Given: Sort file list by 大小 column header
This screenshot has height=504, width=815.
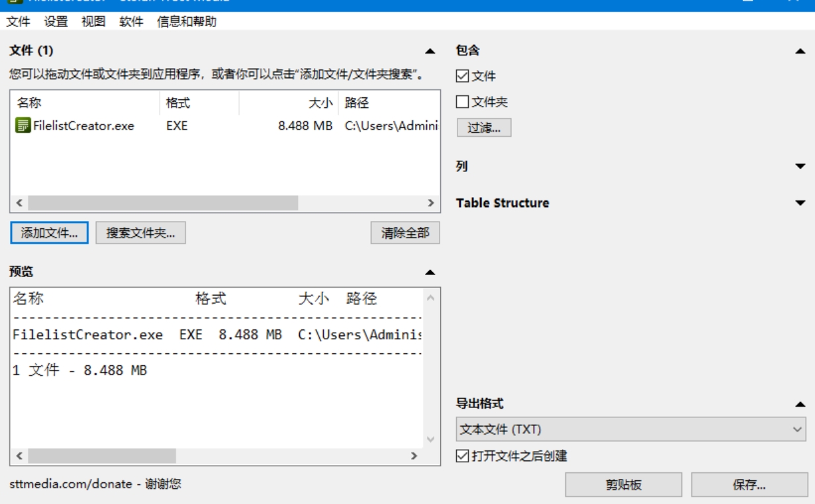Looking at the screenshot, I should (x=289, y=103).
